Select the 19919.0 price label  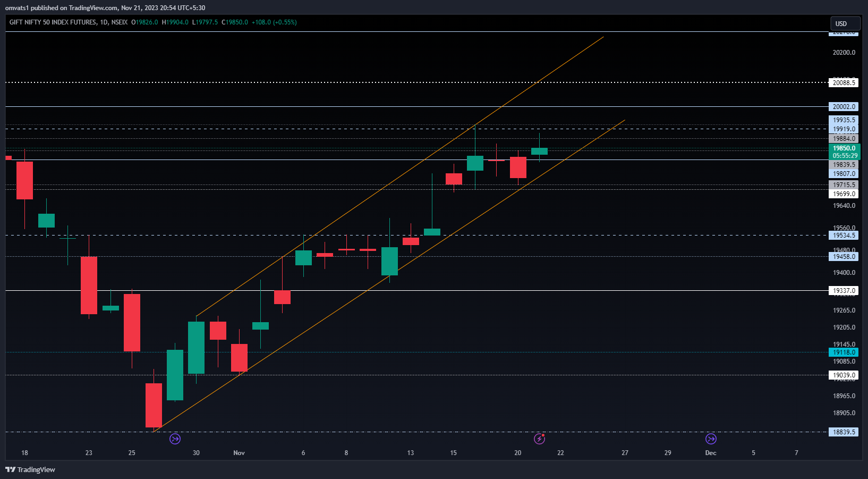click(x=844, y=129)
